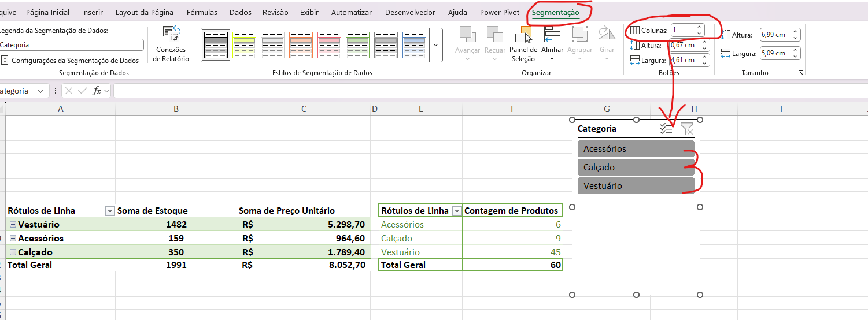This screenshot has height=320, width=868.
Task: Clear filter on Categoria slicer
Action: coord(686,129)
